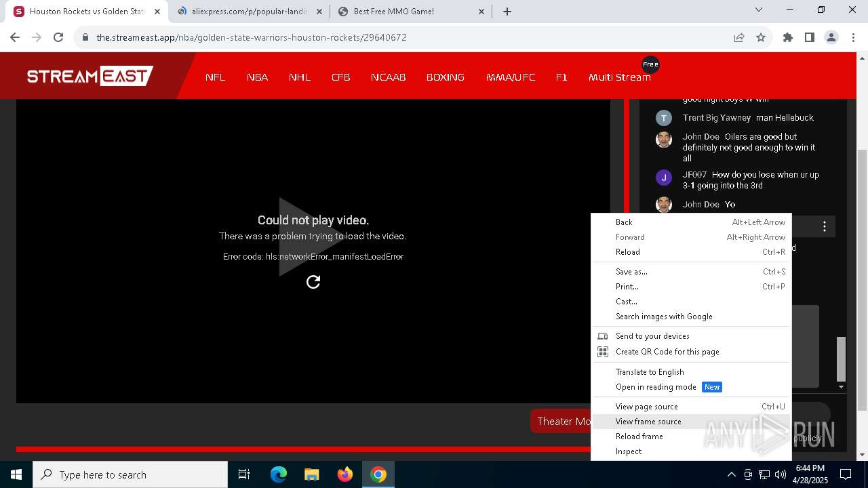The width and height of the screenshot is (868, 488).
Task: Click the StreamEast logo
Action: click(x=90, y=76)
